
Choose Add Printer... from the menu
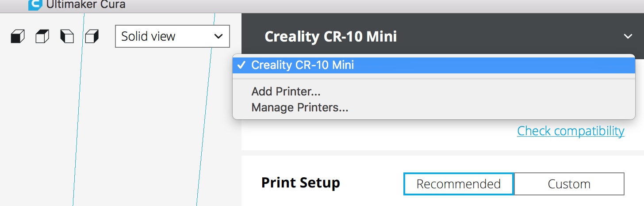point(286,92)
